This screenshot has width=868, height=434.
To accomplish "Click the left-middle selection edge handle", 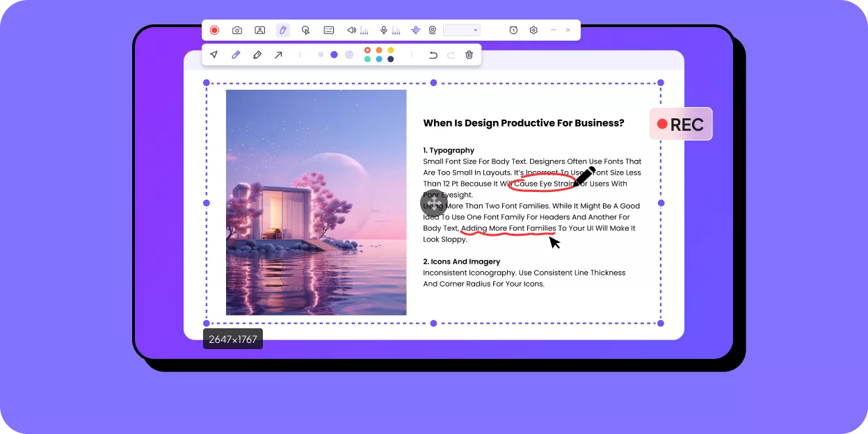I will pyautogui.click(x=207, y=203).
